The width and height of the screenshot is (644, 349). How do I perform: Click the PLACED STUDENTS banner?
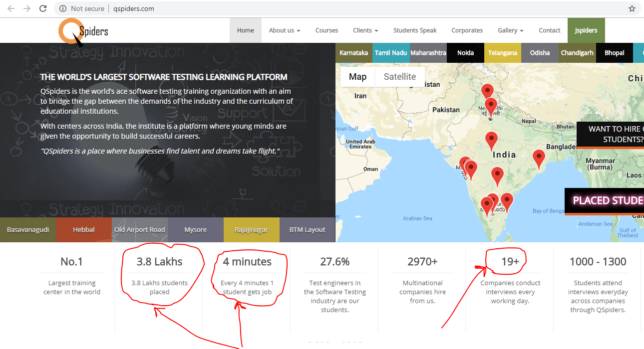tap(605, 201)
